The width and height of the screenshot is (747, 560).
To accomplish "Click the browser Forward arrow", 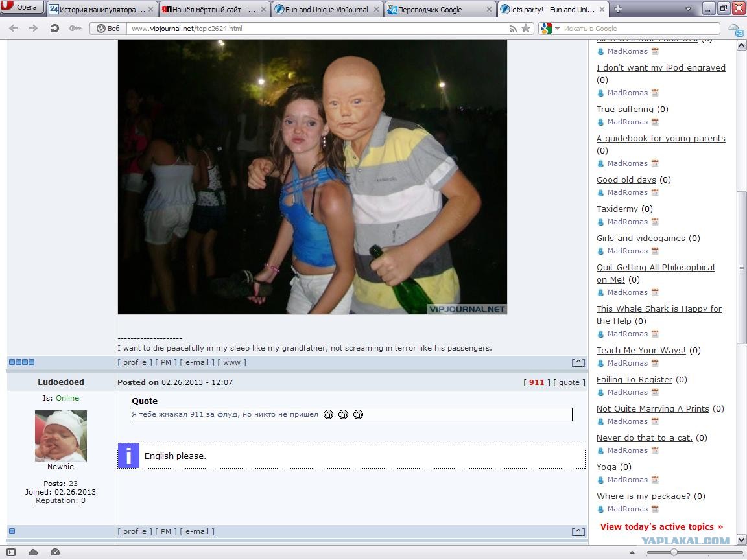I will (33, 29).
